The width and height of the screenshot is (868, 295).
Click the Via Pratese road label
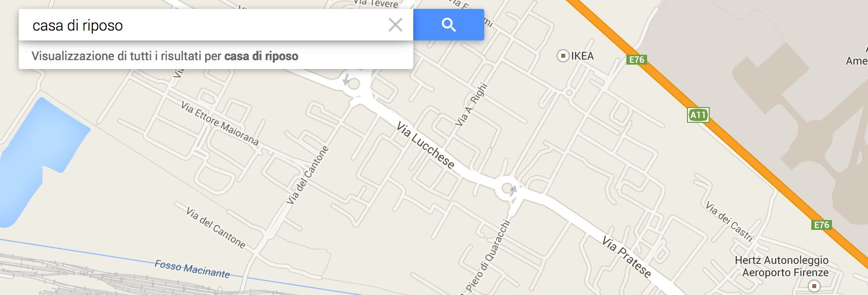[627, 257]
